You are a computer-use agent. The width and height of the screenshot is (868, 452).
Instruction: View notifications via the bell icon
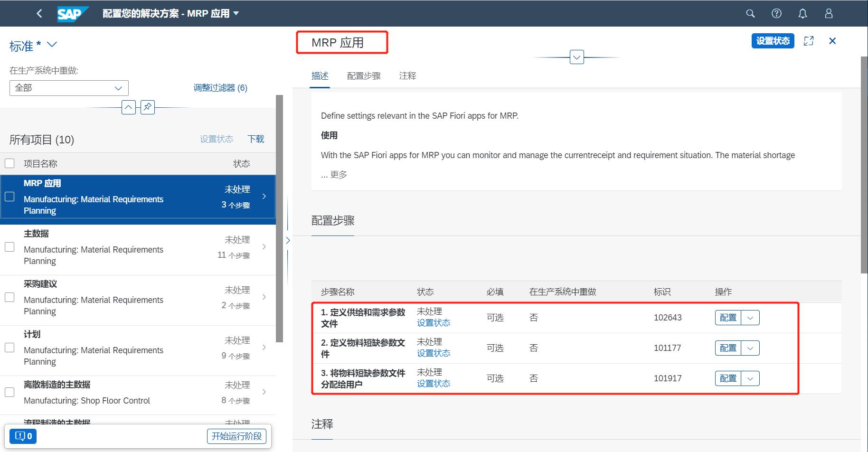click(802, 13)
